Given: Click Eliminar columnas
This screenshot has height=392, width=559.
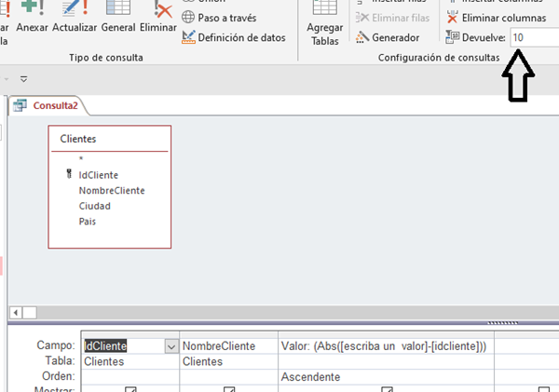Looking at the screenshot, I should click(x=496, y=18).
